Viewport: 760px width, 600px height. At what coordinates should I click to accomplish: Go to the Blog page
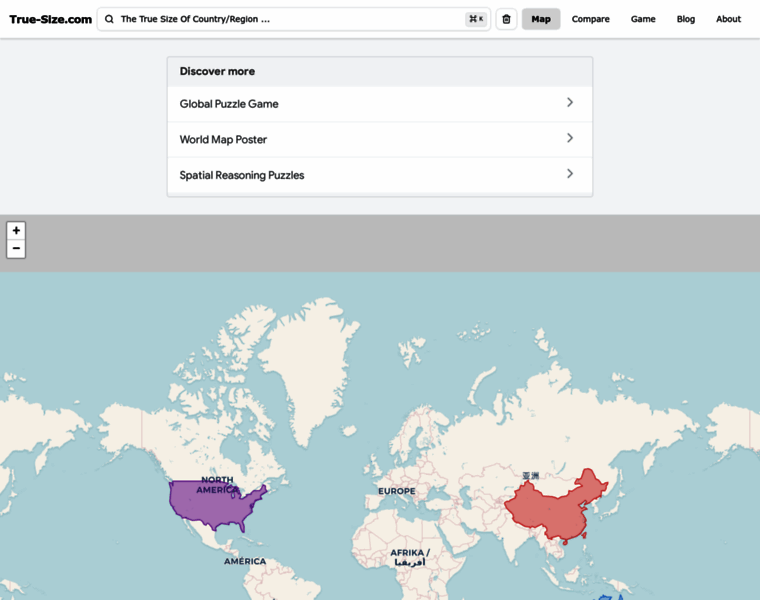point(685,19)
